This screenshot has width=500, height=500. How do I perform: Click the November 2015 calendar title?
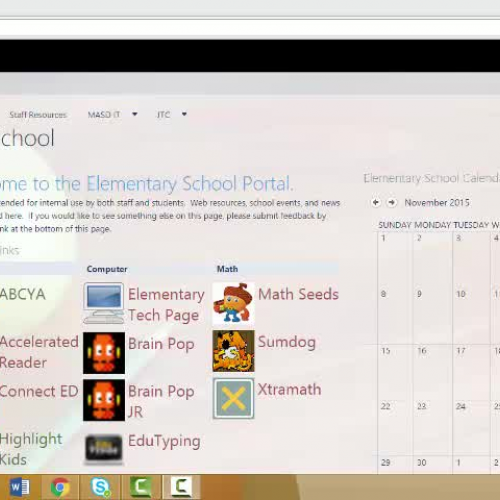[x=437, y=202]
